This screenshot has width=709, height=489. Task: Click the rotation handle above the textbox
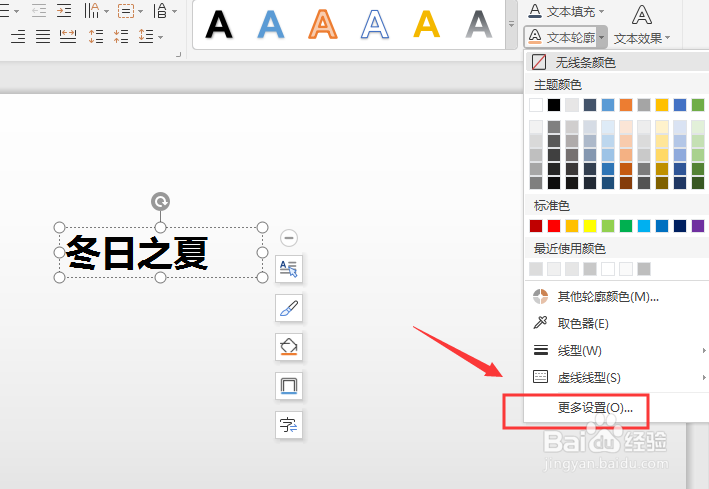point(161,202)
